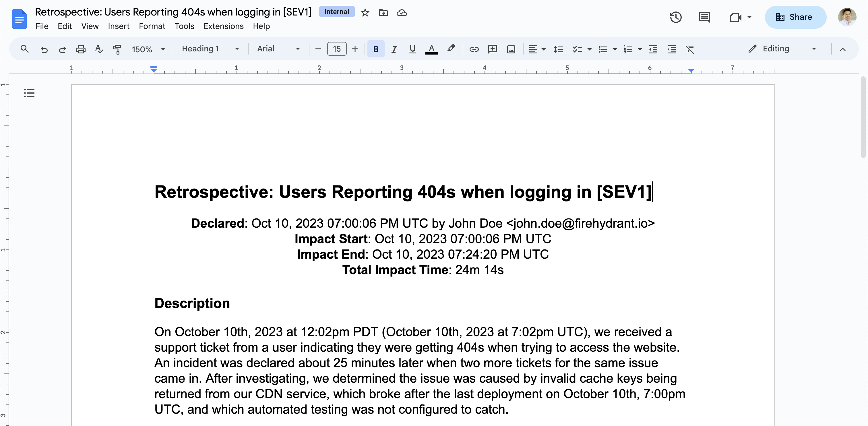This screenshot has height=426, width=868.
Task: Open the Extensions menu
Action: (x=223, y=26)
